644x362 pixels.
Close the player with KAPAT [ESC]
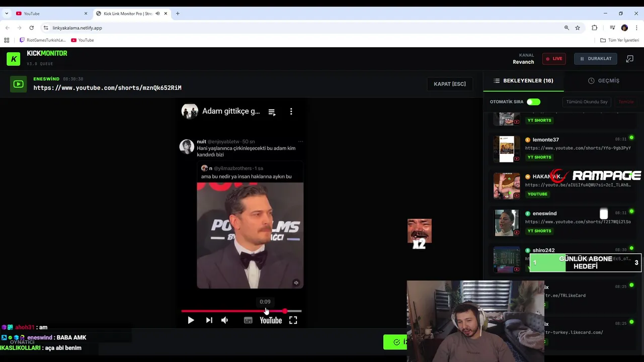click(x=449, y=84)
